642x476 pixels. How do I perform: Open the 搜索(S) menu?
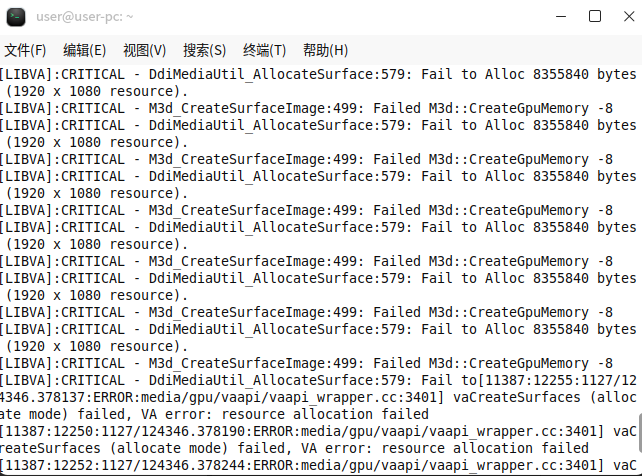pyautogui.click(x=205, y=50)
